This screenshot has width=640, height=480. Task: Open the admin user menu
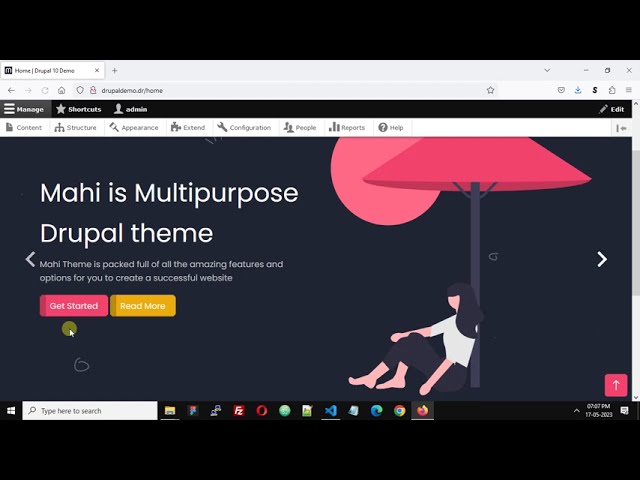pos(131,109)
